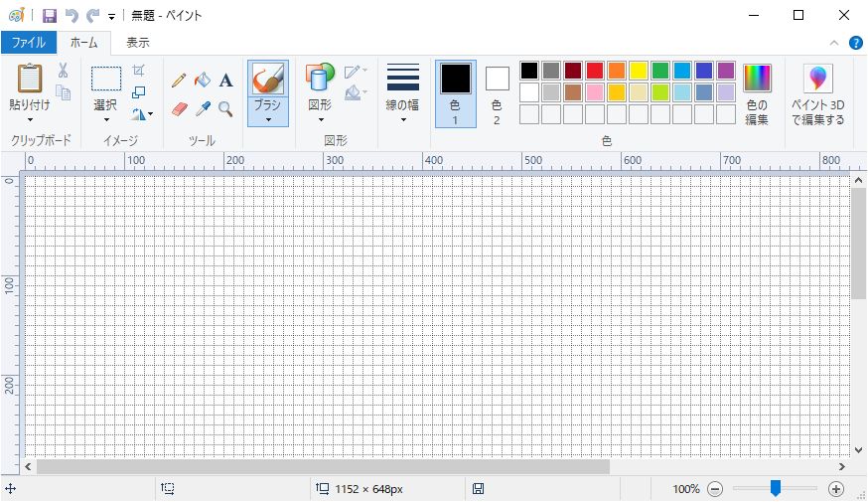Click the vertical scrollbar down arrow

point(858,450)
